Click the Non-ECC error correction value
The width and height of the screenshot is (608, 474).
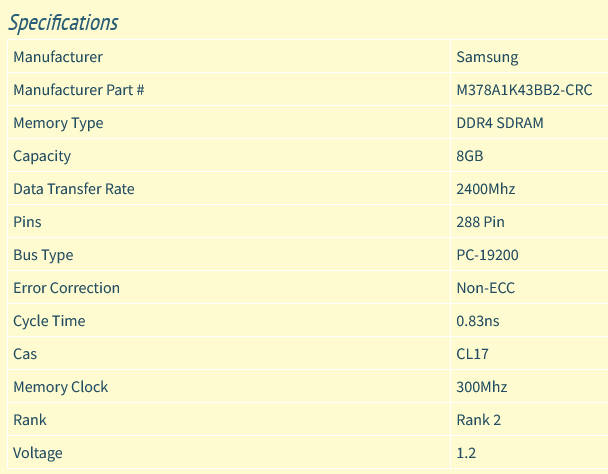(486, 288)
